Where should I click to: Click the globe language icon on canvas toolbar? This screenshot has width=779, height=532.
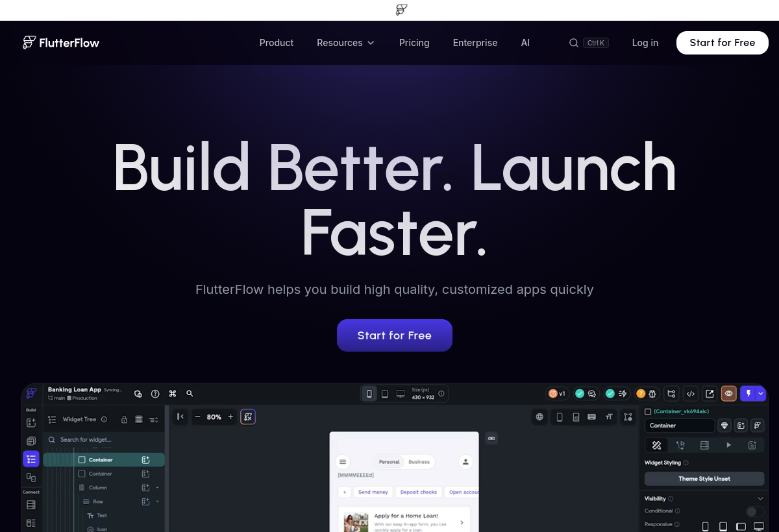pos(539,417)
